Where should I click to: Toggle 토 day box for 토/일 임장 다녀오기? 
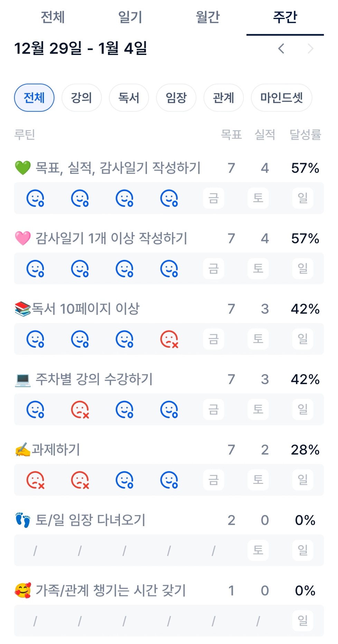258,550
